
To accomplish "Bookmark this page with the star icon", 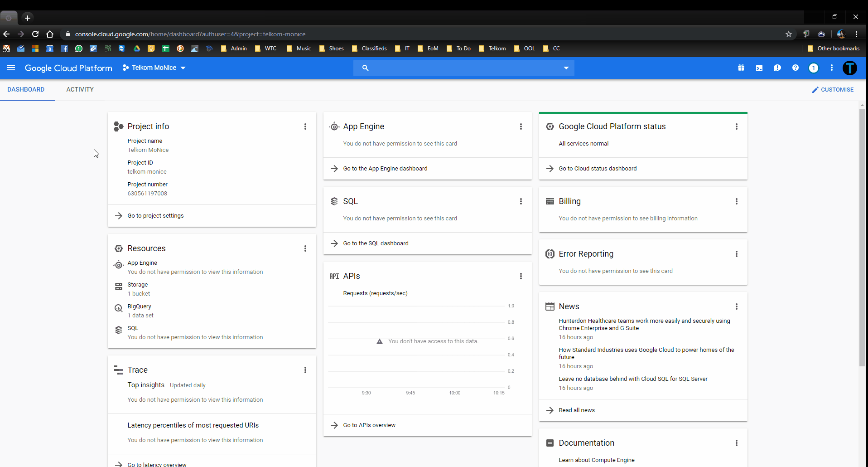I will coord(789,34).
